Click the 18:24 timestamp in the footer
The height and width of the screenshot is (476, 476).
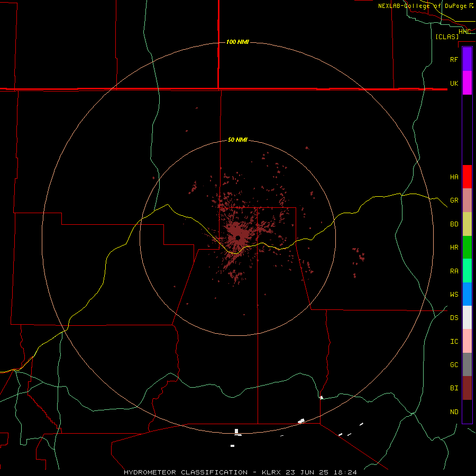[345, 472]
